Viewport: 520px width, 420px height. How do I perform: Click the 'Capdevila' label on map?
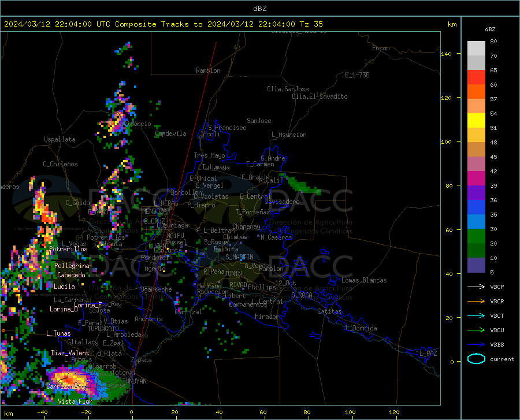click(170, 133)
